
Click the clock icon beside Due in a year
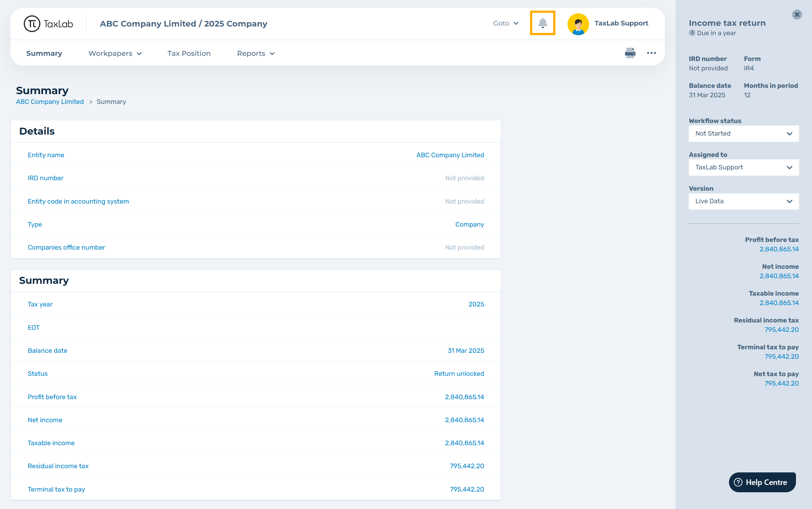click(692, 33)
